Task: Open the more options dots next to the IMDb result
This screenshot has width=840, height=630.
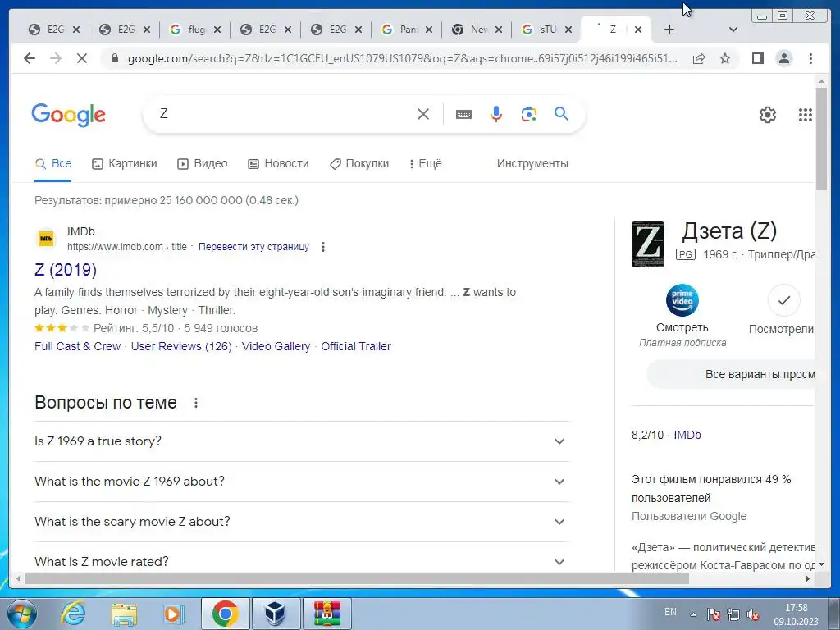Action: (x=323, y=247)
